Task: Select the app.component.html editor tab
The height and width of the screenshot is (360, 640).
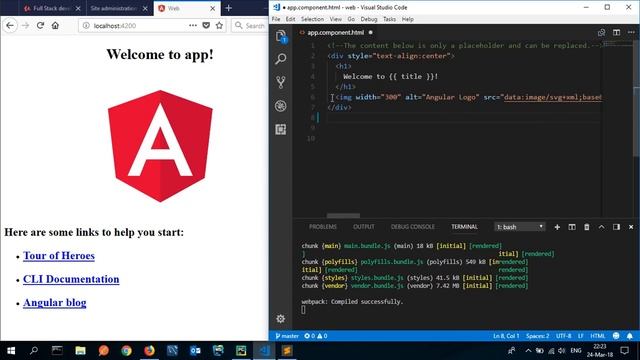Action: [336, 32]
